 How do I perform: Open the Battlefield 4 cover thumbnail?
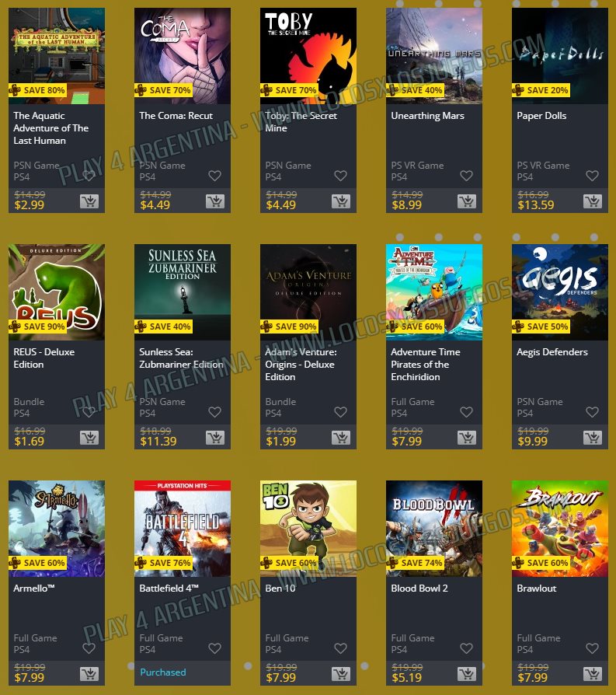click(x=183, y=529)
